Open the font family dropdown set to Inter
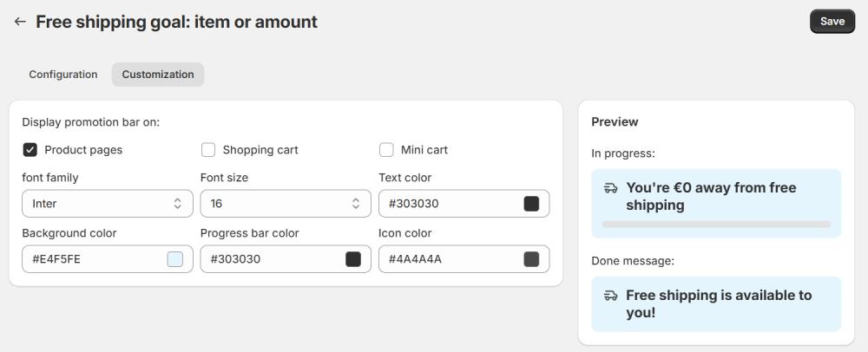 coord(108,204)
